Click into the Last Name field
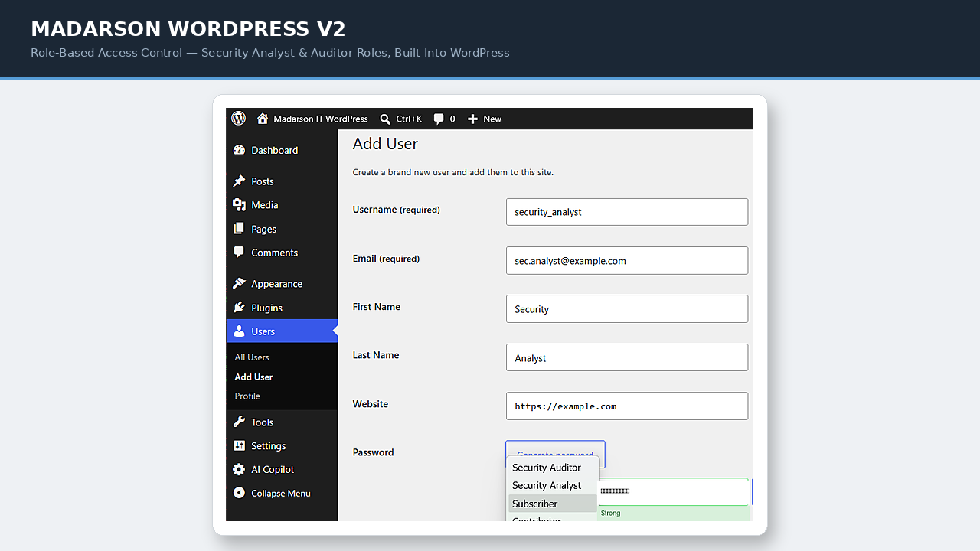Image resolution: width=980 pixels, height=551 pixels. pyautogui.click(x=627, y=357)
